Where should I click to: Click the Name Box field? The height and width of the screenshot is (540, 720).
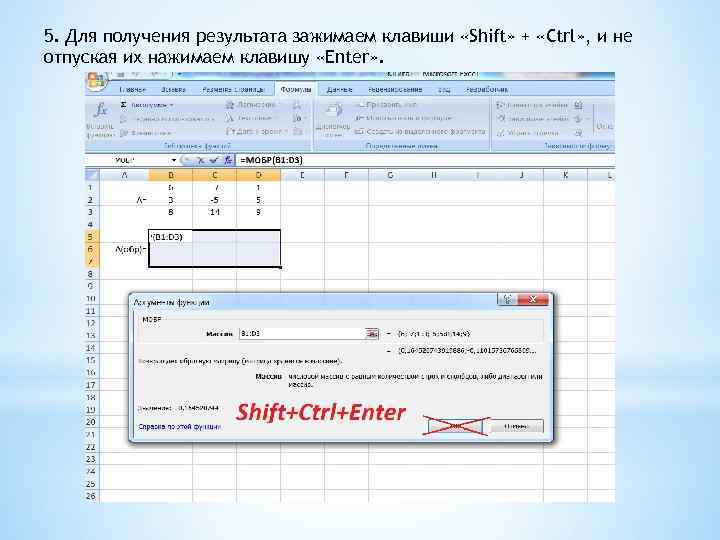[129, 160]
